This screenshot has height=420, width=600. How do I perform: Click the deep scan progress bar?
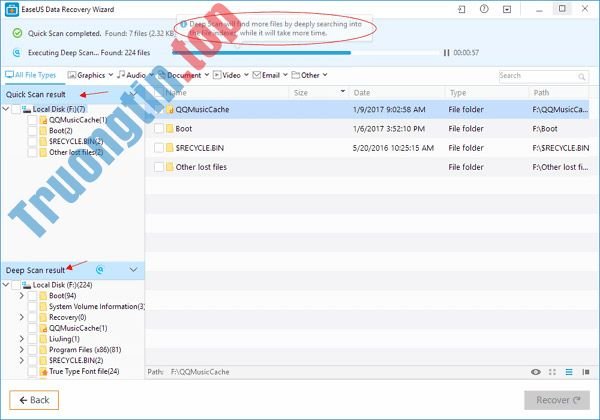tap(306, 53)
